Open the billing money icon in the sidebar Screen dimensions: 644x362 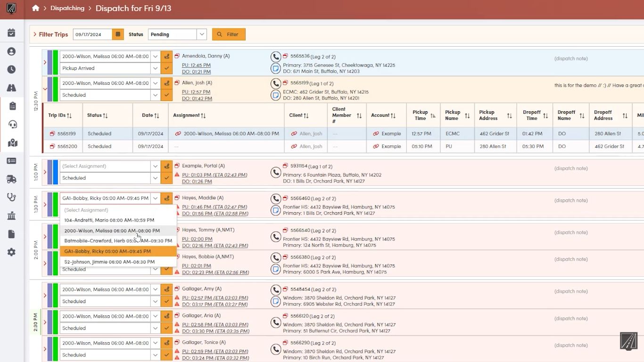tap(11, 161)
